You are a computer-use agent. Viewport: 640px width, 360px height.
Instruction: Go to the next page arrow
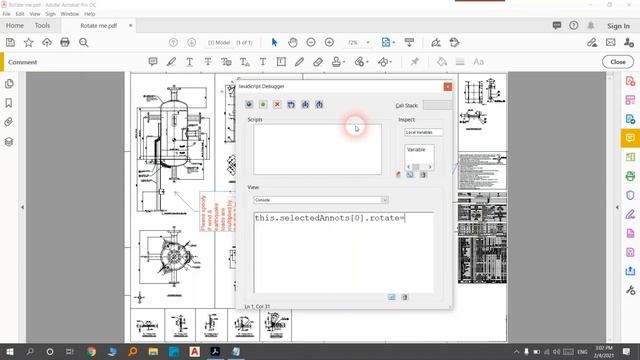[x=191, y=42]
